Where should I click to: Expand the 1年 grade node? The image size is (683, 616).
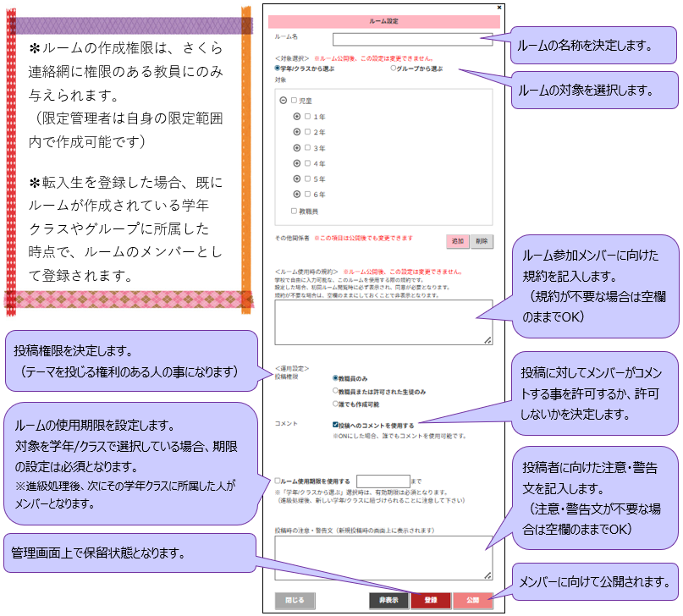(x=297, y=116)
